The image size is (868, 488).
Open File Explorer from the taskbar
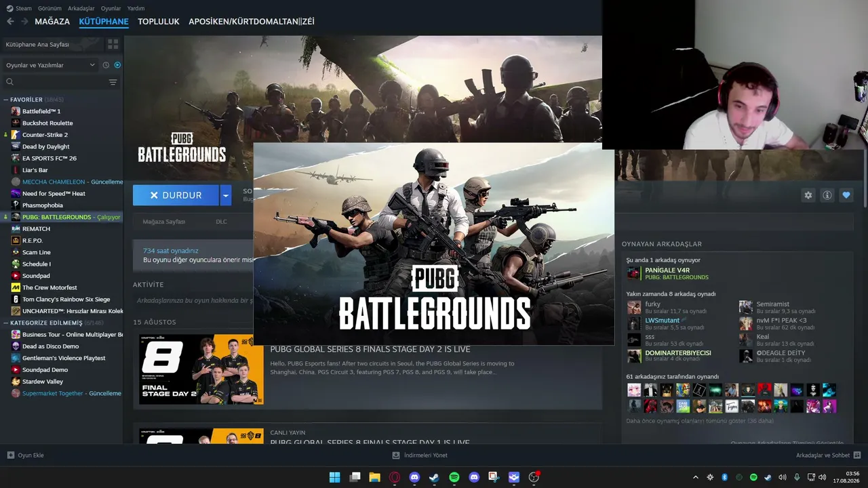click(x=374, y=477)
